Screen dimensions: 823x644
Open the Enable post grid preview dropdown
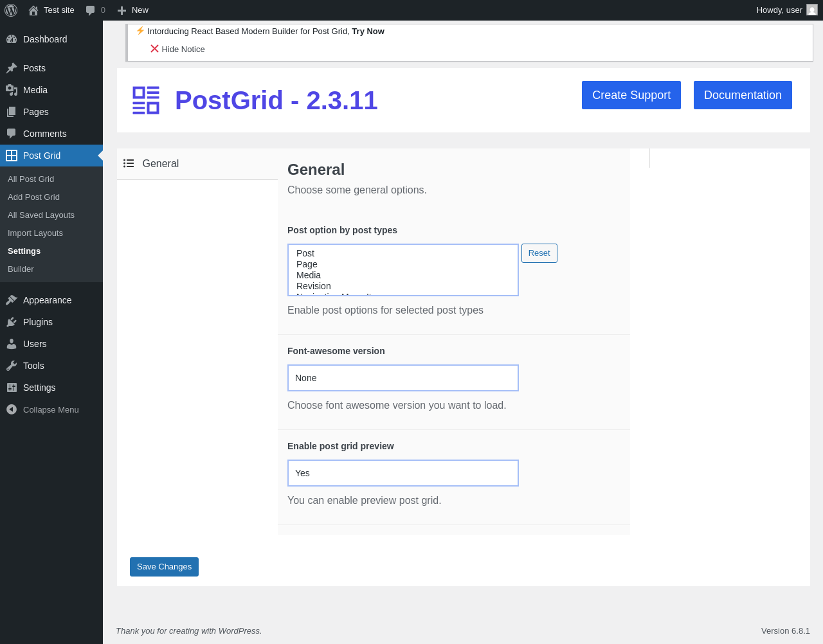[403, 473]
